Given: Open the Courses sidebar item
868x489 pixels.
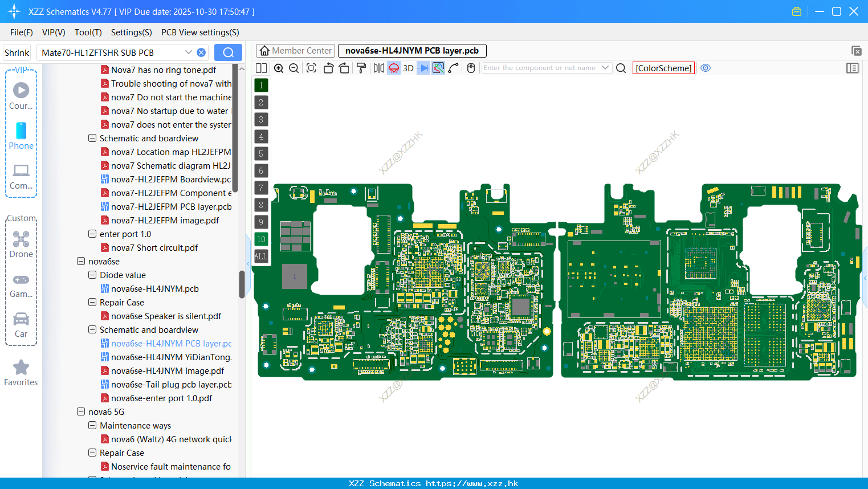Looking at the screenshot, I should (21, 96).
